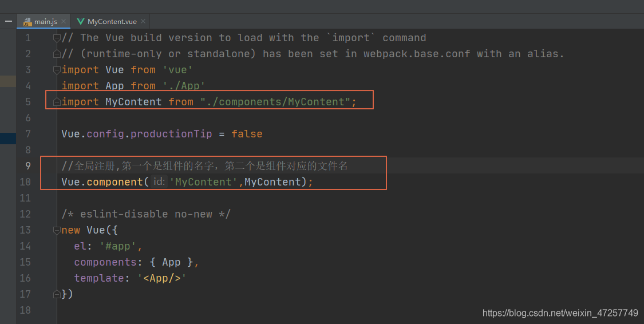Close the main.js tab
Screen dimensions: 644x324
[64, 21]
